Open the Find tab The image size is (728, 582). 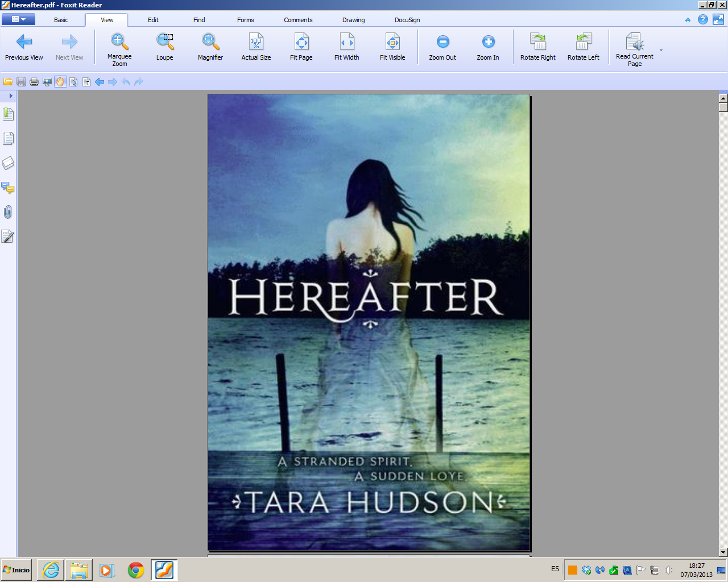[199, 20]
